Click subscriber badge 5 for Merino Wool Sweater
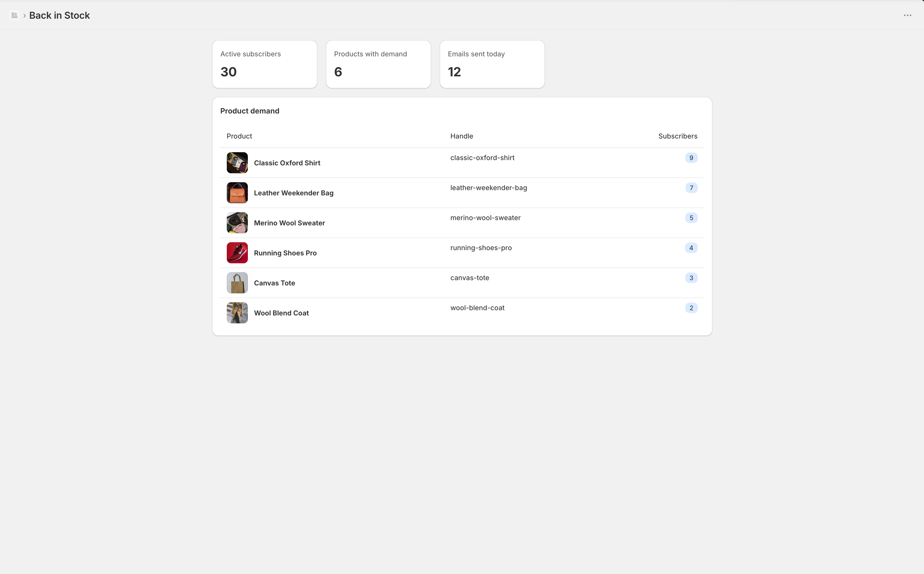924x574 pixels. (x=691, y=218)
